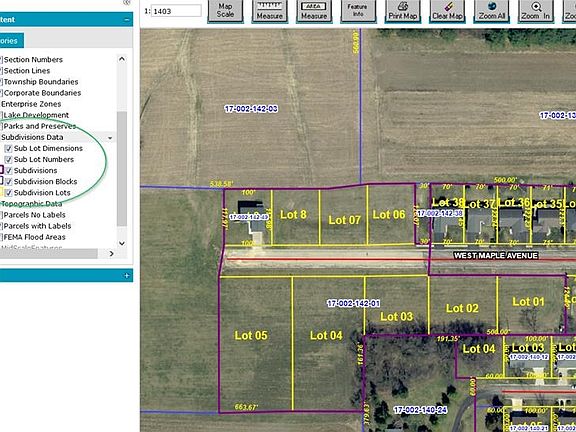The image size is (576, 432).
Task: Click parcel label 17-002-142-01
Action: [x=353, y=303]
